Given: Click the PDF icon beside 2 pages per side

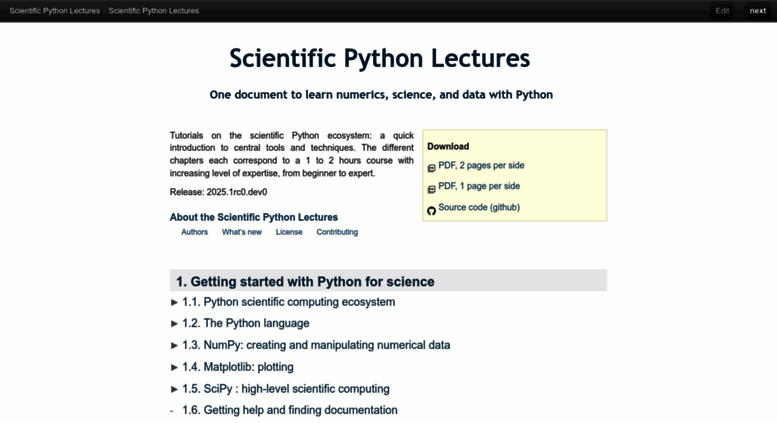Looking at the screenshot, I should (431, 168).
